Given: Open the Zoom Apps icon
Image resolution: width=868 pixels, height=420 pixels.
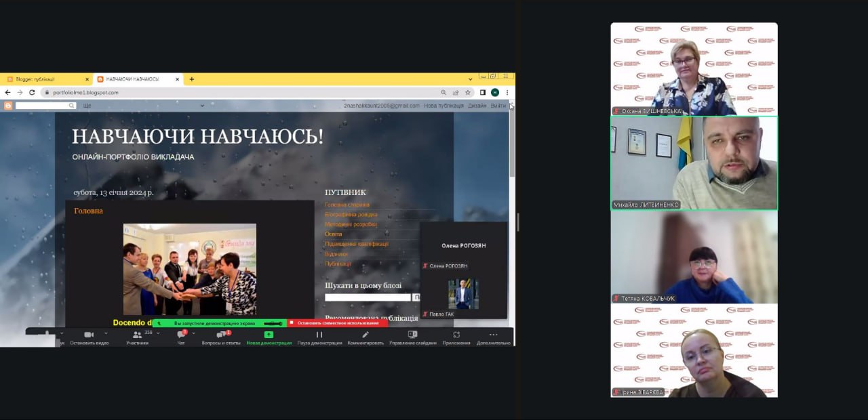Looking at the screenshot, I should tap(456, 335).
